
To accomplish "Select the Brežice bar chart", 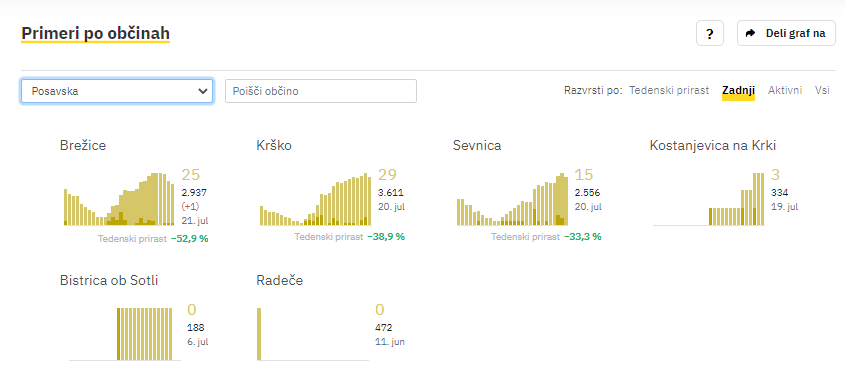I will (119, 198).
